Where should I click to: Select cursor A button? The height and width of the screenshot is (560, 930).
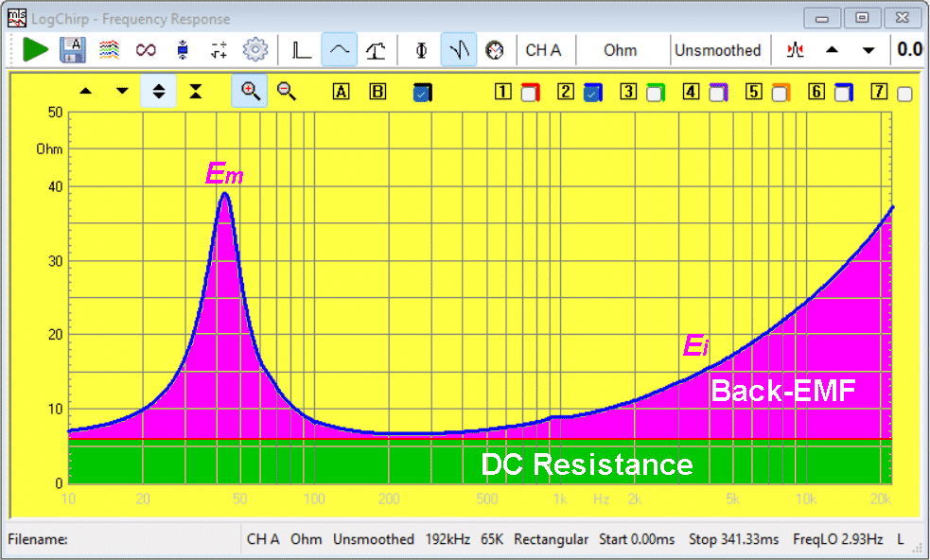(341, 92)
